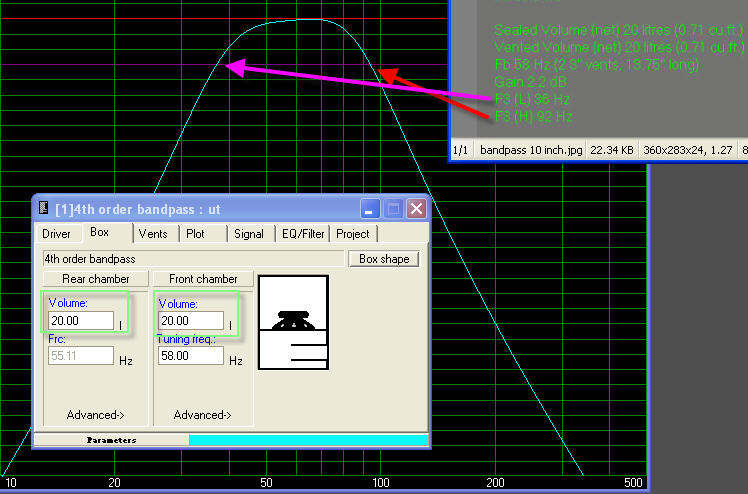Click the Gain 2.2 dB text
The height and width of the screenshot is (494, 748).
coord(530,82)
